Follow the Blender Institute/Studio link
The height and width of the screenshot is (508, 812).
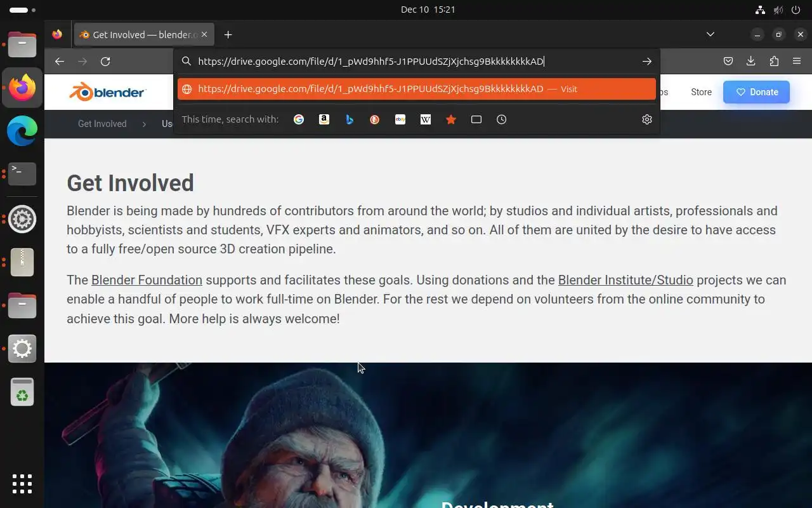[625, 280]
